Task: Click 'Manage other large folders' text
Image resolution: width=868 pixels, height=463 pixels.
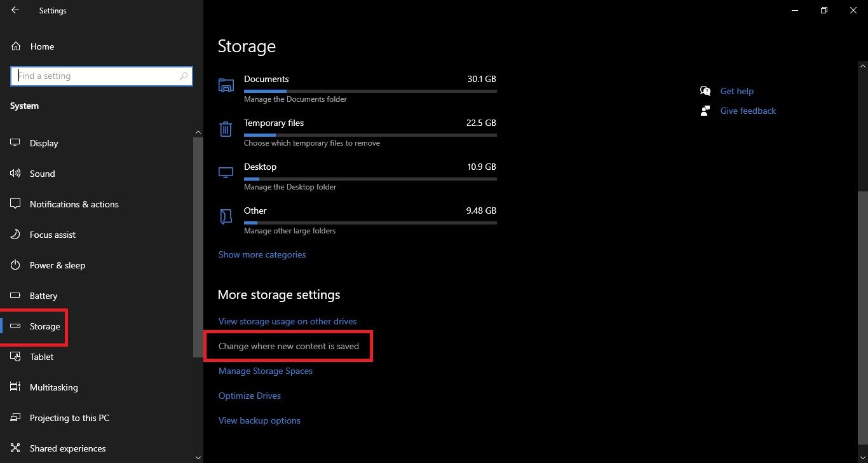Action: 290,231
